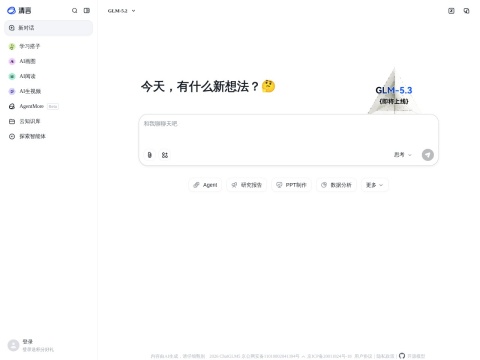This screenshot has height=360, width=480.
Task: Open the AI阅读 tool
Action: [x=48, y=76]
